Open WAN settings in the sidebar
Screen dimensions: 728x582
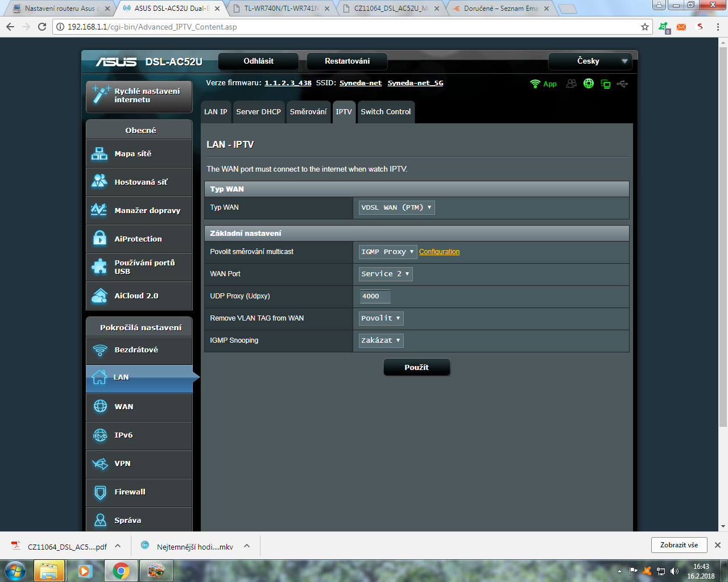(x=139, y=407)
